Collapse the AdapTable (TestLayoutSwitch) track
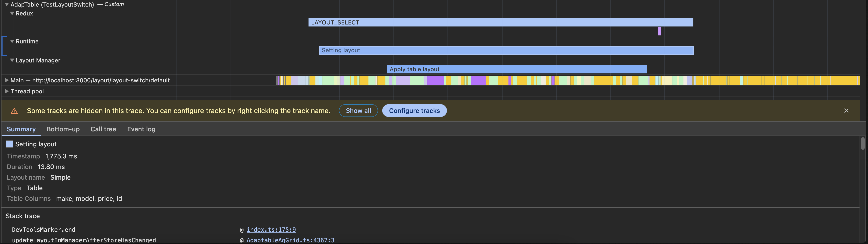This screenshot has height=244, width=868. coord(6,4)
